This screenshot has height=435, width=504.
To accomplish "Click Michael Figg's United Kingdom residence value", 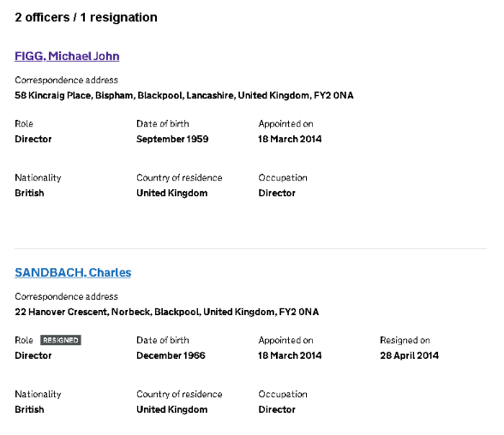I will pos(172,193).
